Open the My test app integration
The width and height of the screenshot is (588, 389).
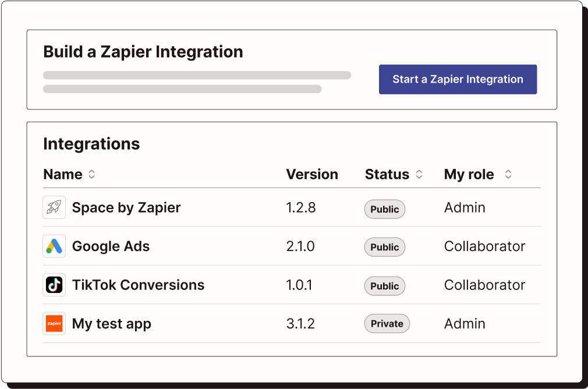click(x=111, y=324)
